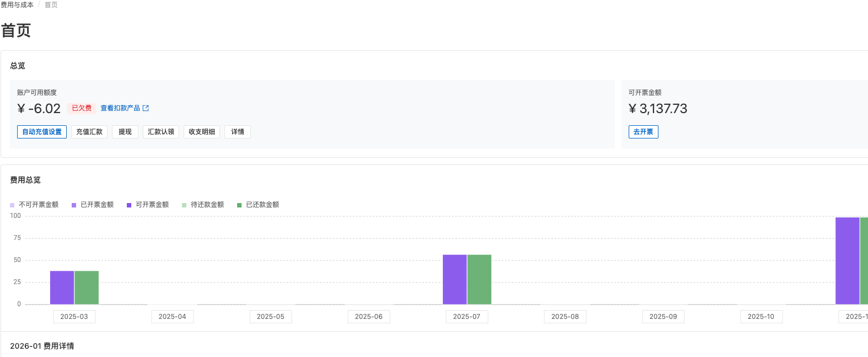Image resolution: width=868 pixels, height=357 pixels.
Task: Click the 提现 button
Action: 125,132
